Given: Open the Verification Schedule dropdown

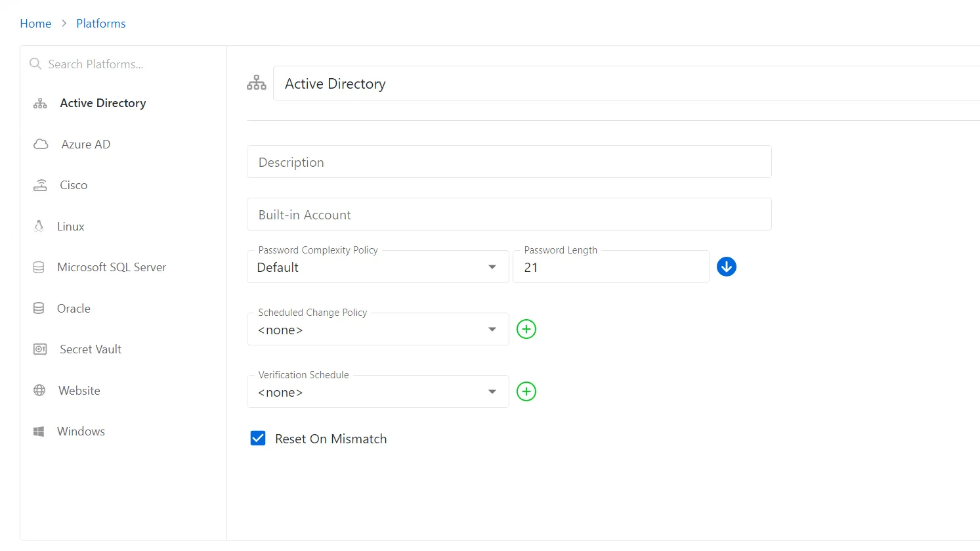Looking at the screenshot, I should 378,391.
